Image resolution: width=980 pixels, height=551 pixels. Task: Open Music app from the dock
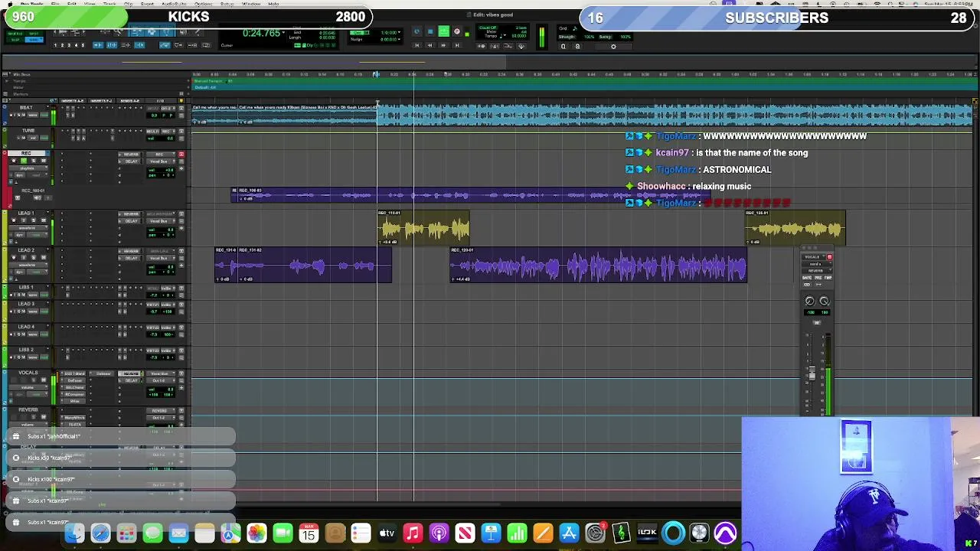tap(413, 533)
